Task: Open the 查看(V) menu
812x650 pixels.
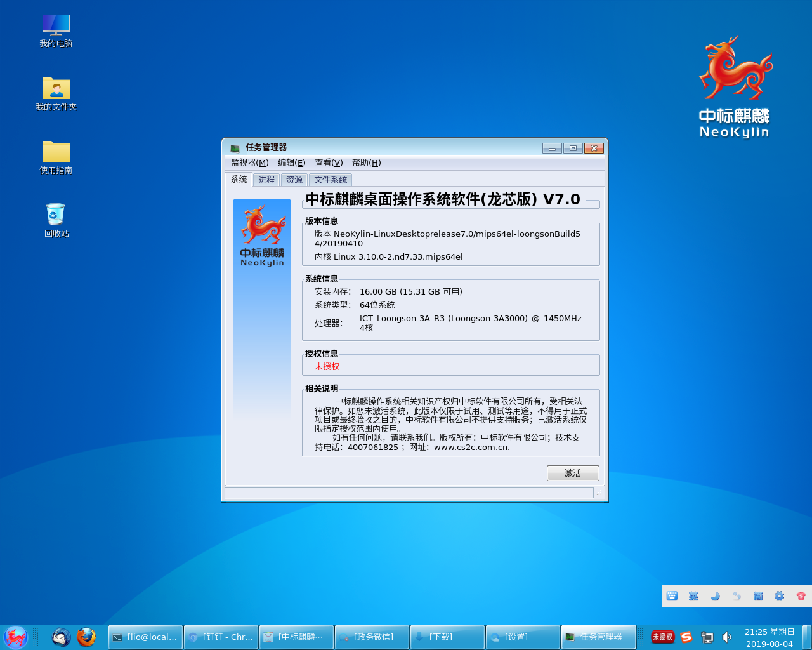Action: (x=329, y=162)
